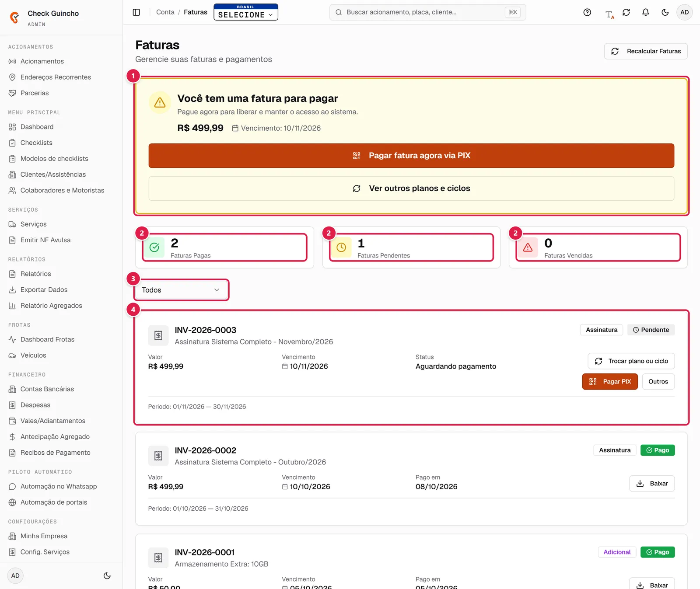Open Dashboard in the sidebar menu
Image resolution: width=700 pixels, height=589 pixels.
(x=37, y=127)
